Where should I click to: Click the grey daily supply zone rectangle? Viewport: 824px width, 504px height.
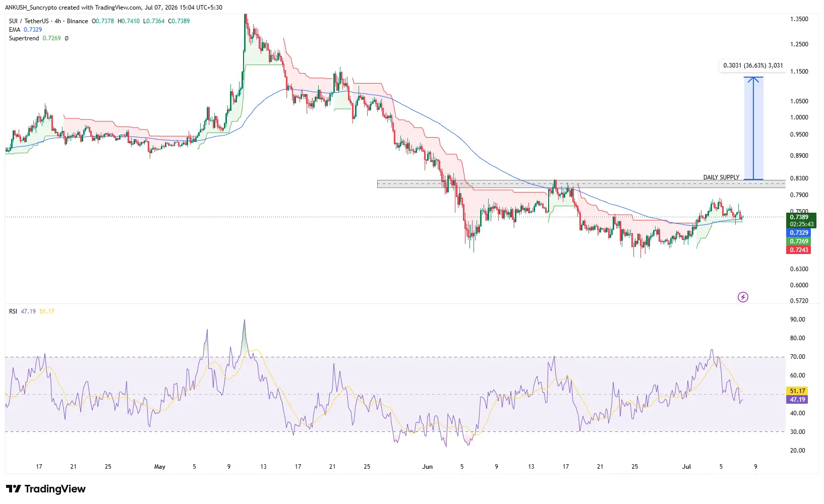point(581,184)
